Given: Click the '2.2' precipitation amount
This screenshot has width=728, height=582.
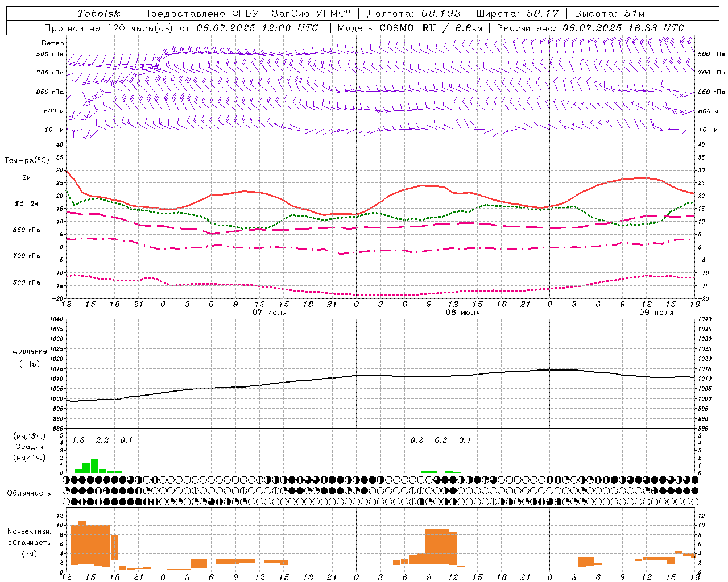Looking at the screenshot, I should pos(102,440).
